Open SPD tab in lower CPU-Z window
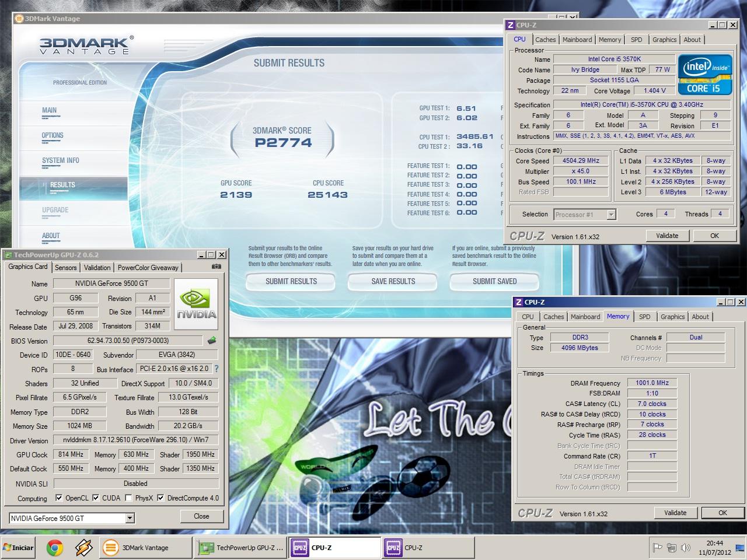The height and width of the screenshot is (560, 747). (x=645, y=317)
